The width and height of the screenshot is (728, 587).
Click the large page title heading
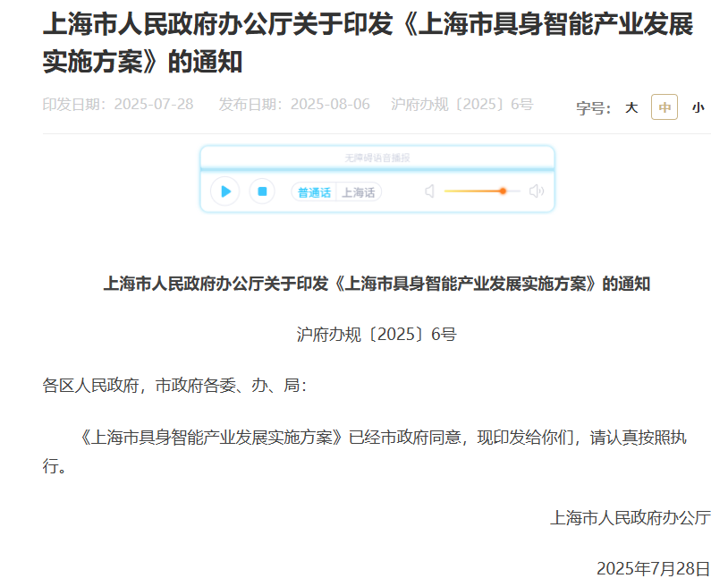click(368, 42)
